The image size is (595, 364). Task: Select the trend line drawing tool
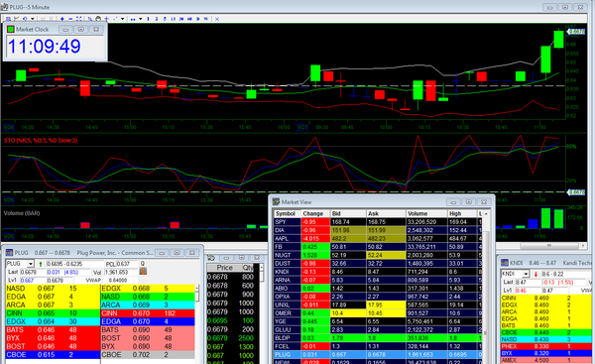(x=115, y=19)
